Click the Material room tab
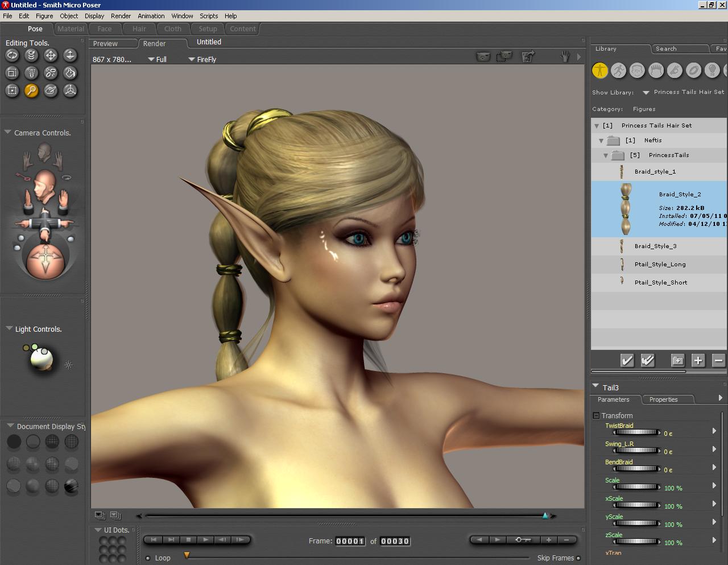 point(71,29)
